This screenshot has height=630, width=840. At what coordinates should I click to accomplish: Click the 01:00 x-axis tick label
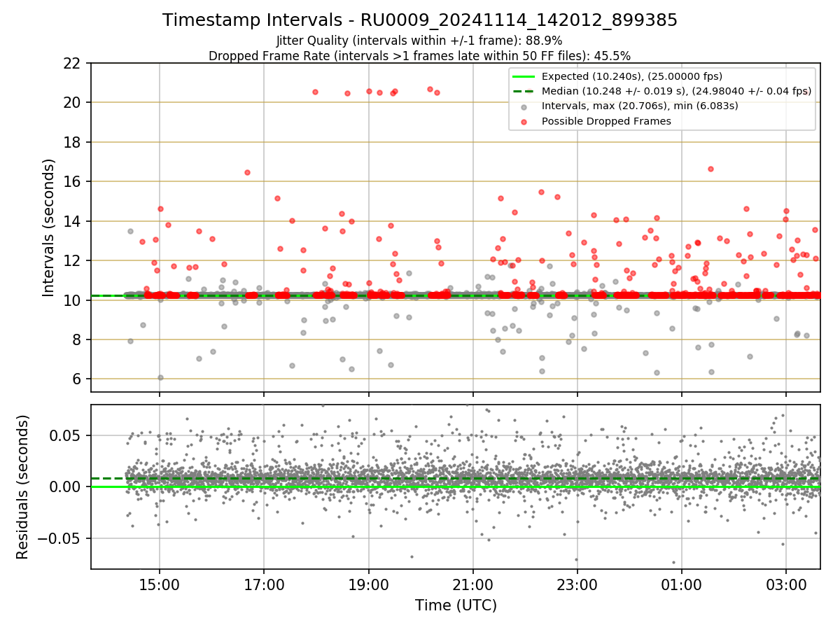coord(681,584)
